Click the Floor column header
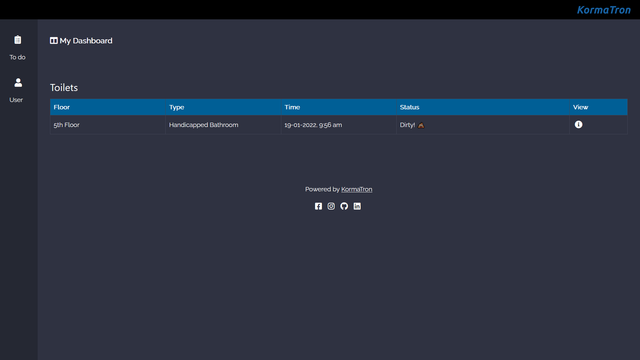 click(x=108, y=107)
